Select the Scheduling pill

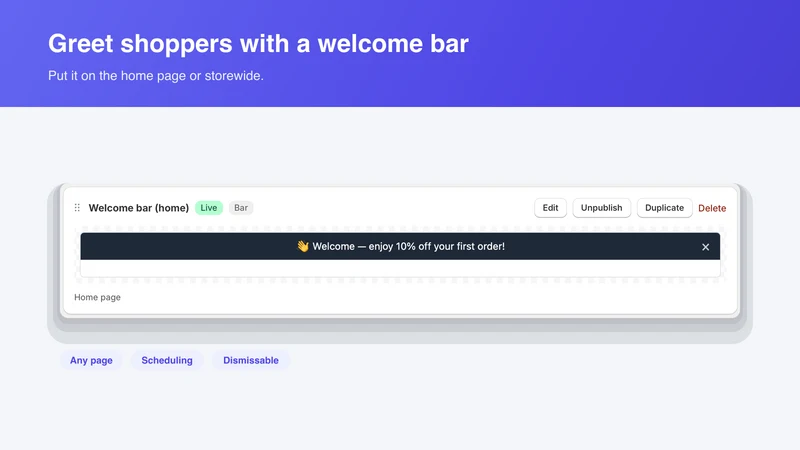[167, 360]
